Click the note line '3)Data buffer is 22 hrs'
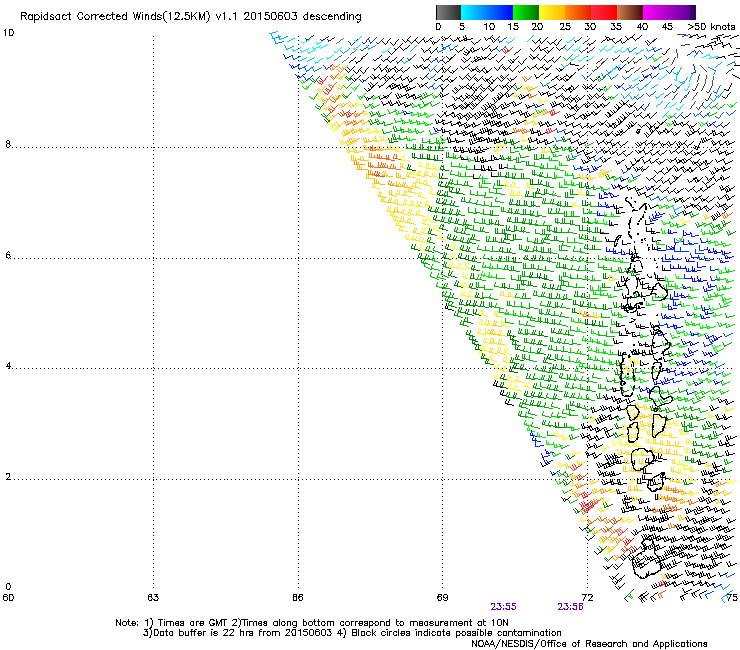740x650 pixels. pos(352,633)
